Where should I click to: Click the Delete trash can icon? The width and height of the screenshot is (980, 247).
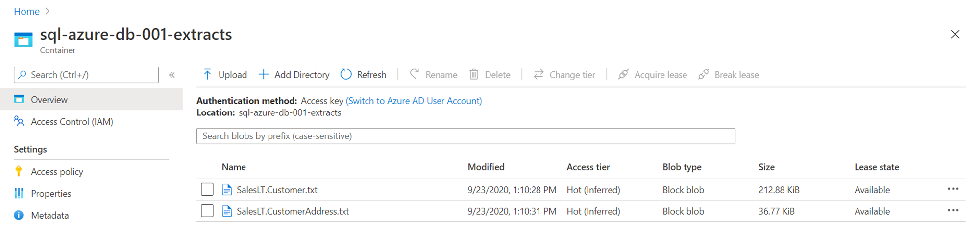point(474,74)
